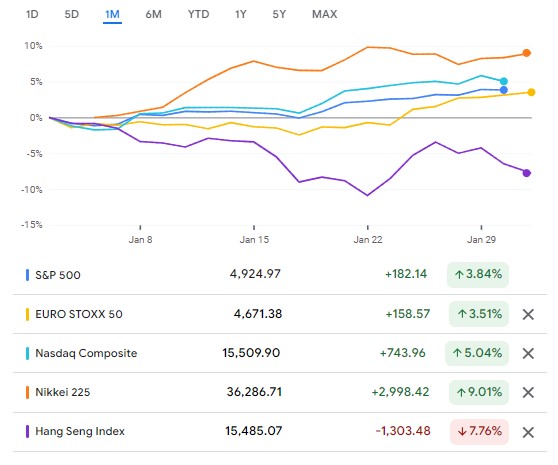This screenshot has width=558, height=465.
Task: Switch to the 1D time range tab
Action: [32, 14]
